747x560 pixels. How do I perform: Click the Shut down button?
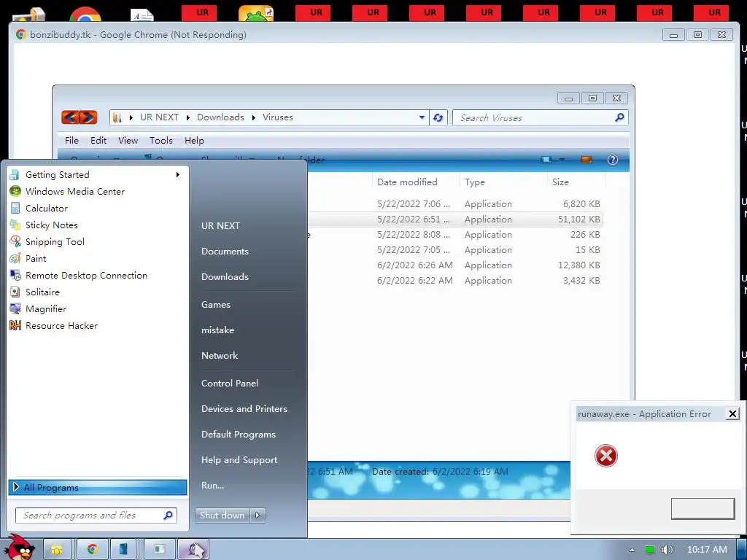222,516
